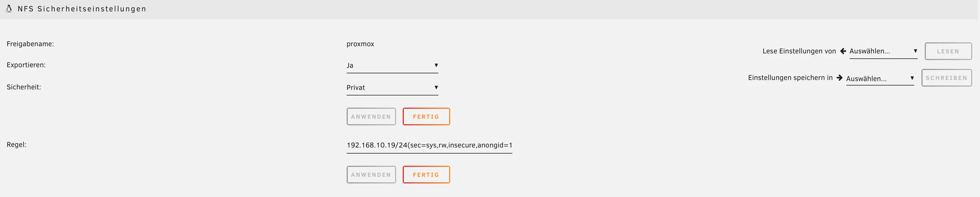Click ANWENDEN below the Regel field
This screenshot has width=980, height=197.
(x=371, y=175)
